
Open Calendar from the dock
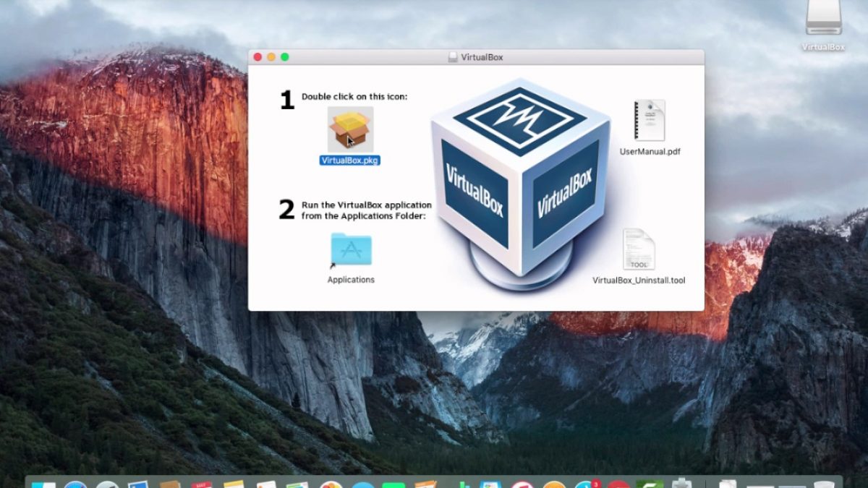pos(200,483)
